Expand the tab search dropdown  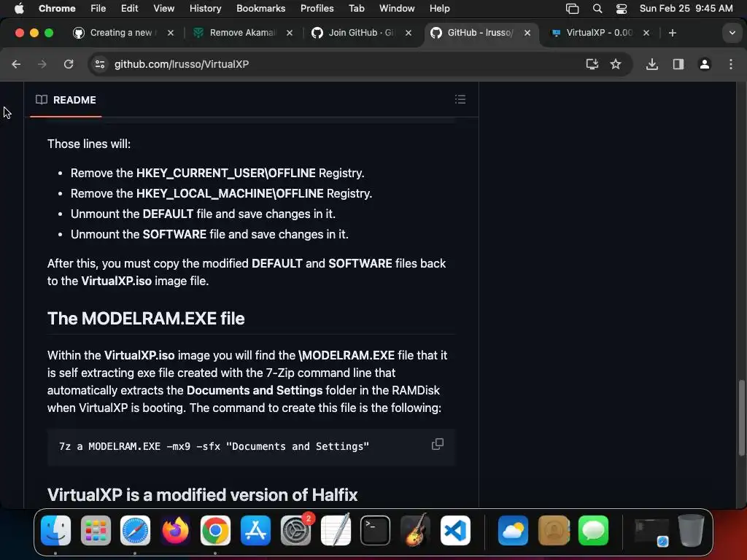click(732, 33)
